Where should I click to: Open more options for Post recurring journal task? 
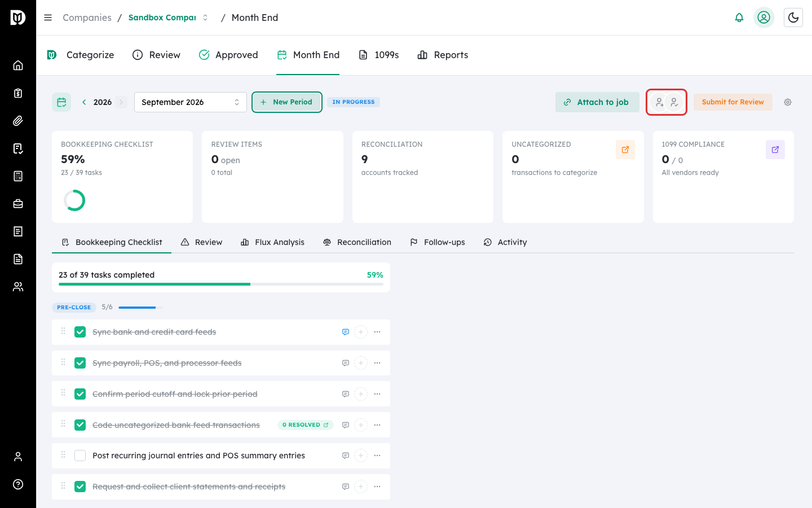point(377,456)
